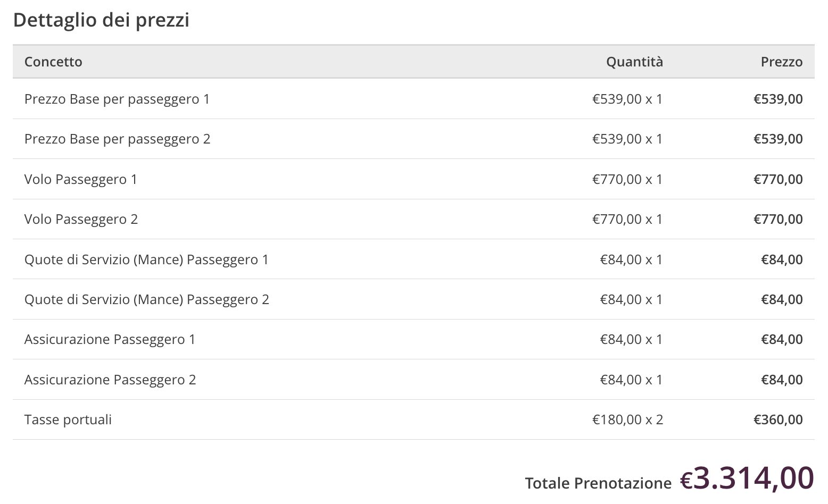The image size is (828, 504).
Task: Click the bold €84,00 price for Assicurazione Passeggero 1
Action: coord(782,340)
